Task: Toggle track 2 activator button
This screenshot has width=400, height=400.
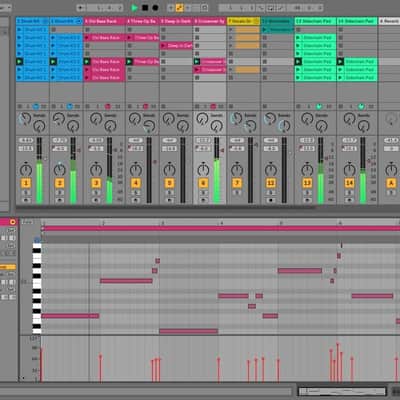Action: click(x=60, y=183)
